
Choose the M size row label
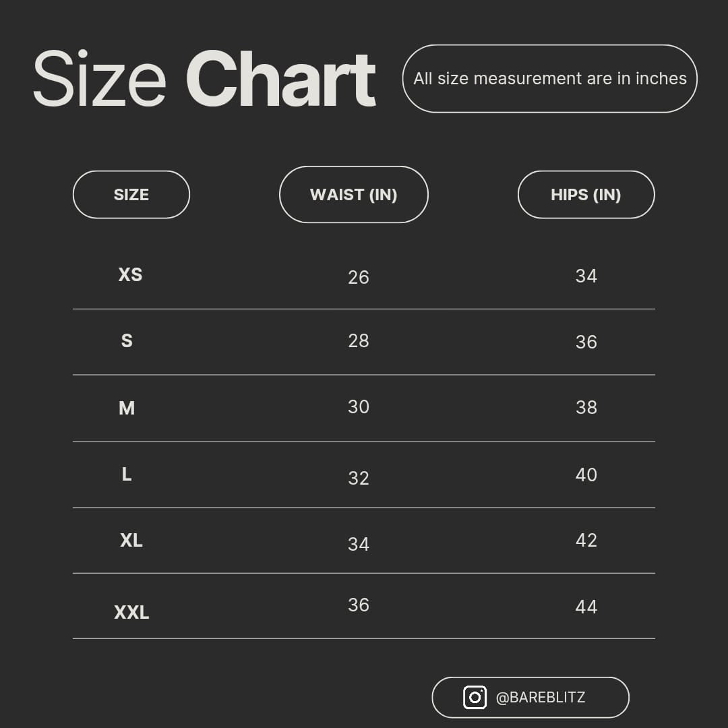(127, 408)
